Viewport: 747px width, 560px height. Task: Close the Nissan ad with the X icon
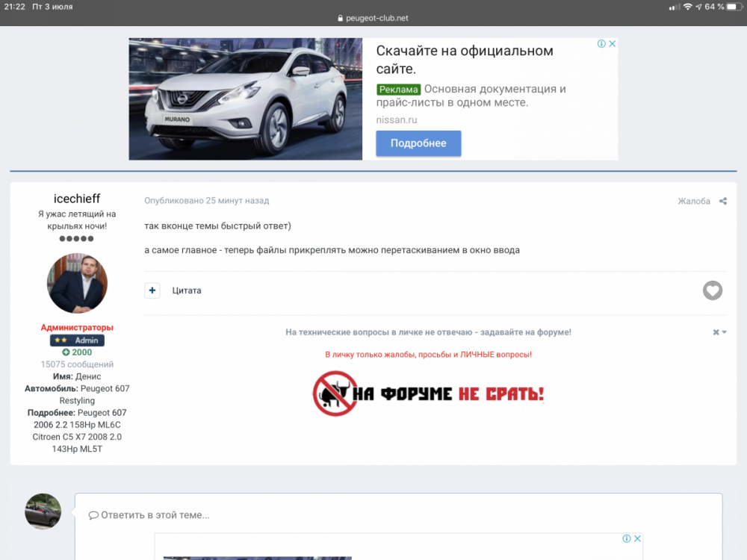click(x=613, y=44)
